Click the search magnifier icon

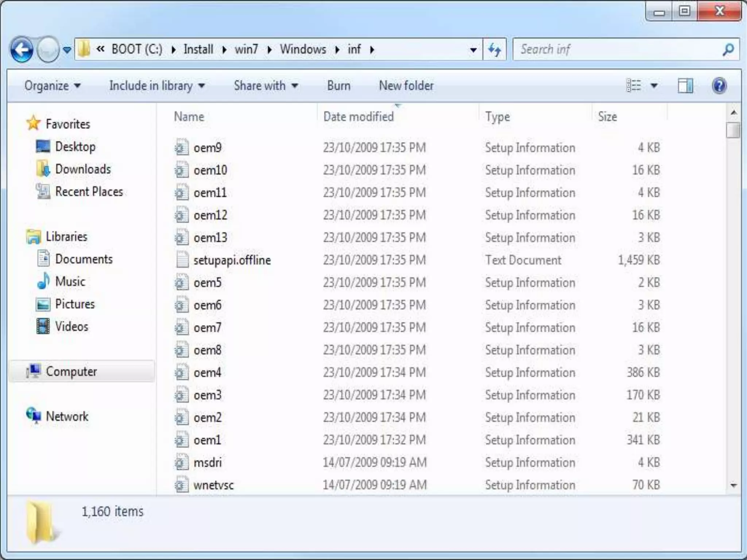(x=728, y=49)
